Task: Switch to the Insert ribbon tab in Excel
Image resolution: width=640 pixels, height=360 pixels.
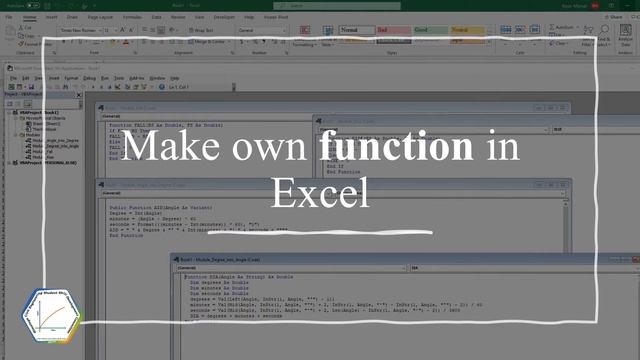Action: 51,17
